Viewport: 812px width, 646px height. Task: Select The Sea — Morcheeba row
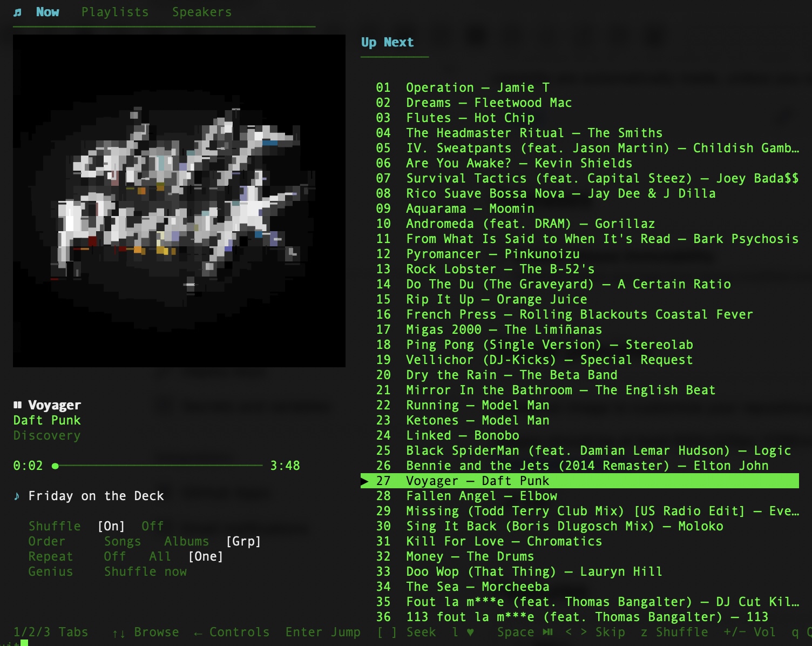pos(580,587)
